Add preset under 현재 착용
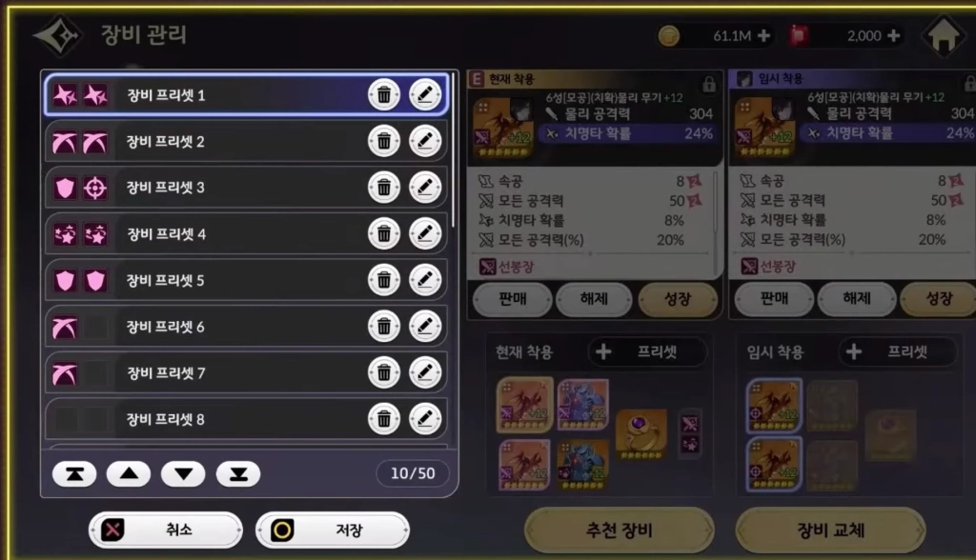The height and width of the screenshot is (560, 976). (x=647, y=352)
